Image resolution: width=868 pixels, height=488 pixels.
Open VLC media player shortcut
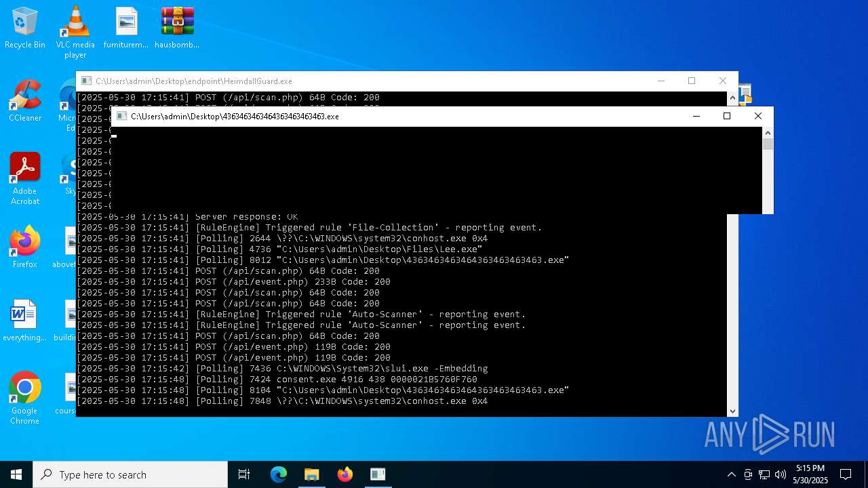tap(75, 33)
